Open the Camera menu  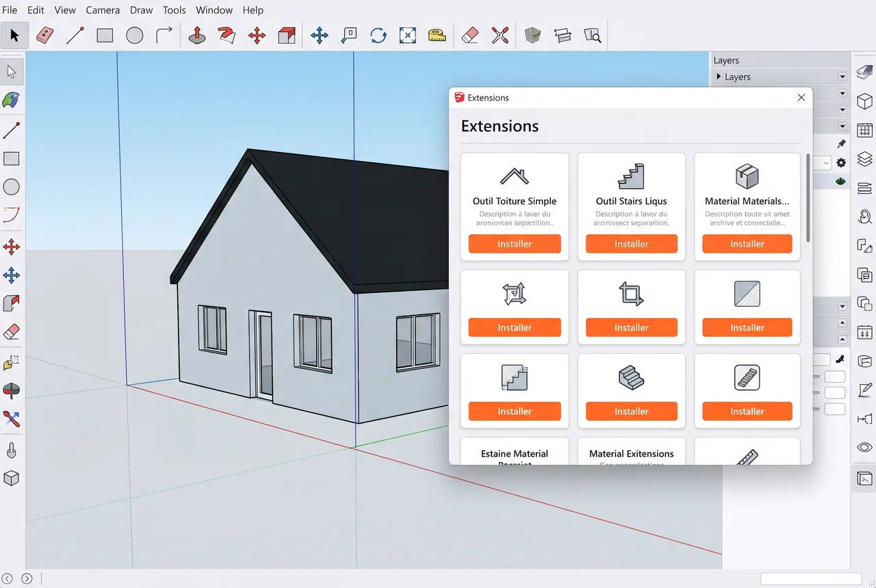click(x=103, y=10)
